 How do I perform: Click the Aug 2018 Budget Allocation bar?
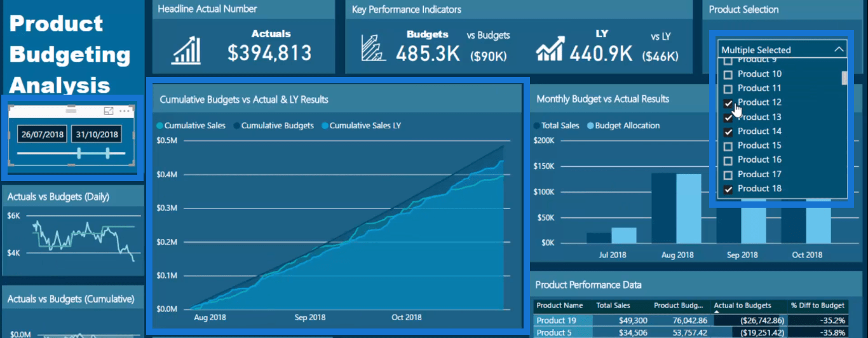coord(688,208)
